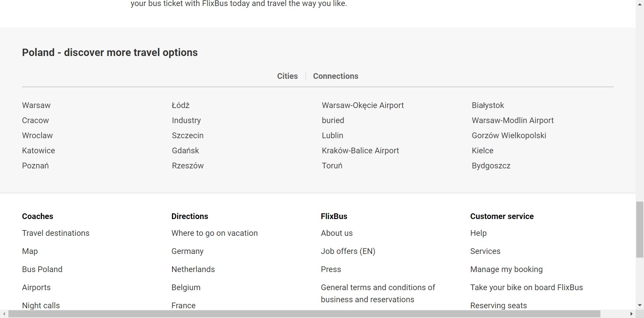The image size is (644, 318).
Task: Open the About us page
Action: [336, 233]
